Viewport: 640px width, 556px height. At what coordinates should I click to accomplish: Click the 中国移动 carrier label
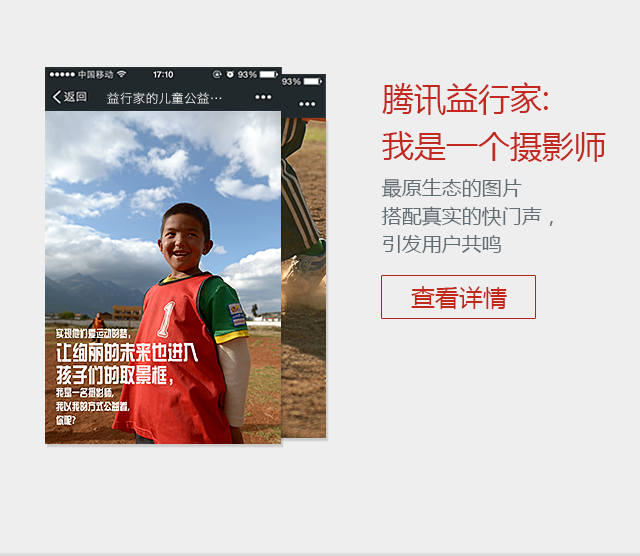click(x=96, y=74)
